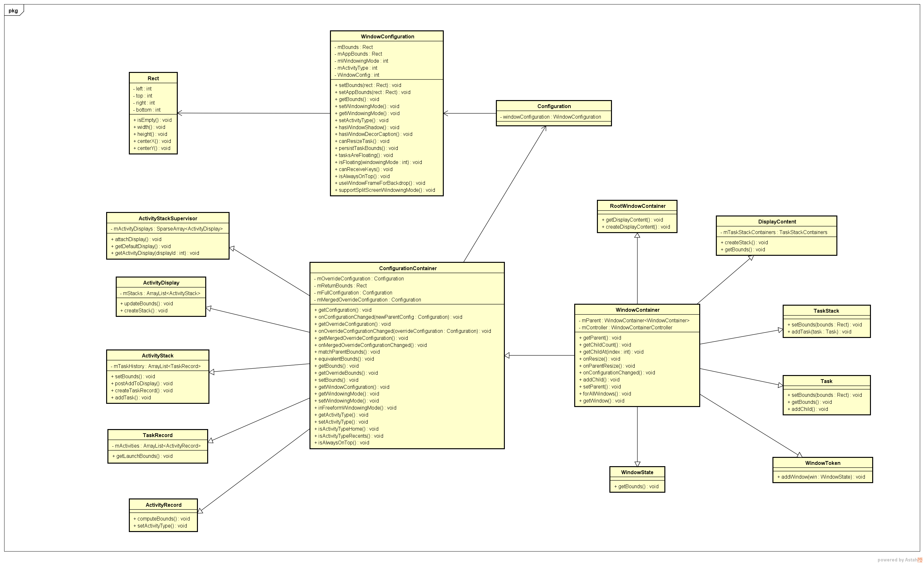This screenshot has width=924, height=564.
Task: Click getLaunchBounds() in TaskRecord
Action: pyautogui.click(x=142, y=456)
